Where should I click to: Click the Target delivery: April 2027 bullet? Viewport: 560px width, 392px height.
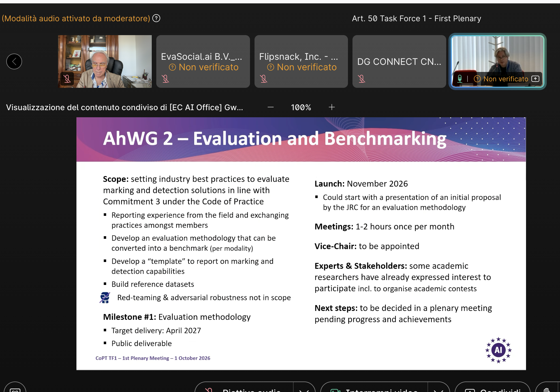click(156, 331)
